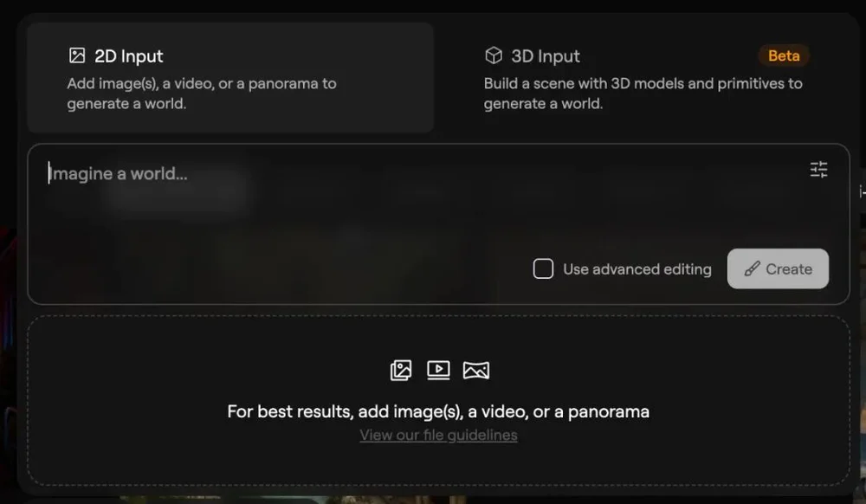866x504 pixels.
Task: Click the image gallery upload icon
Action: 401,371
